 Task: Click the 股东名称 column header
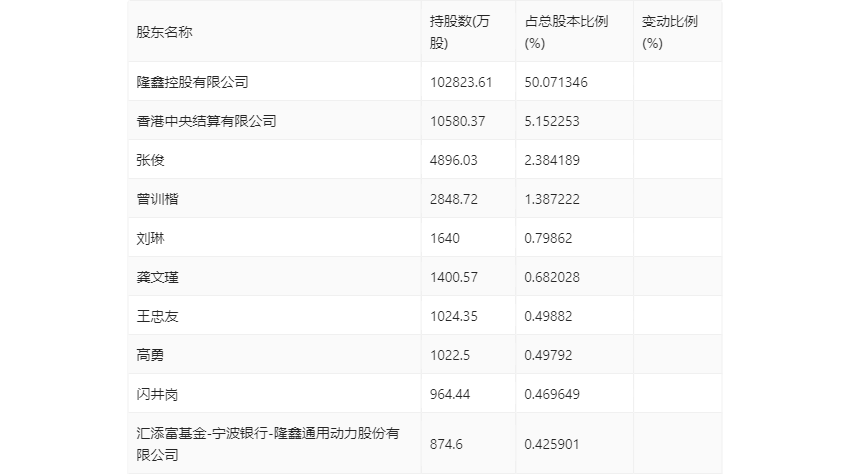pos(164,32)
